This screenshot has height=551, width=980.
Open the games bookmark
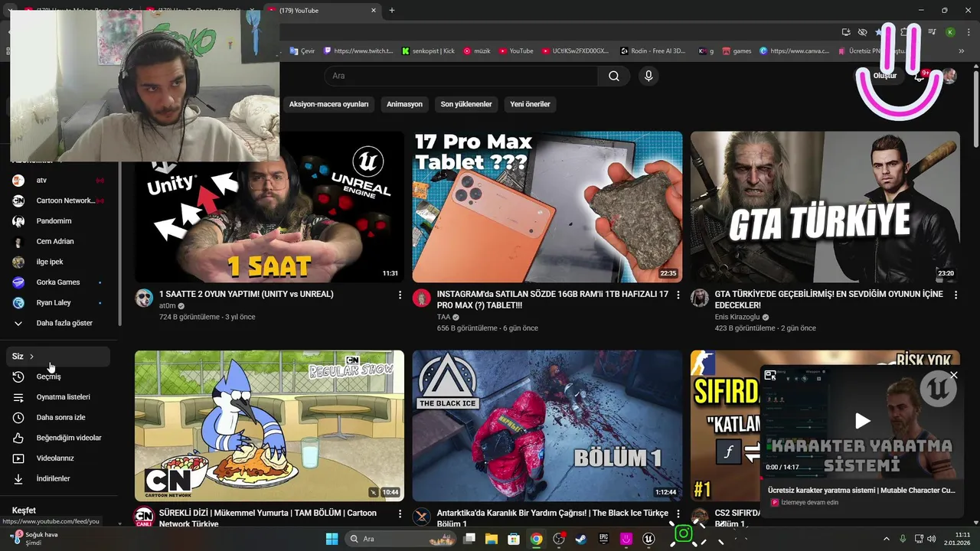click(737, 51)
